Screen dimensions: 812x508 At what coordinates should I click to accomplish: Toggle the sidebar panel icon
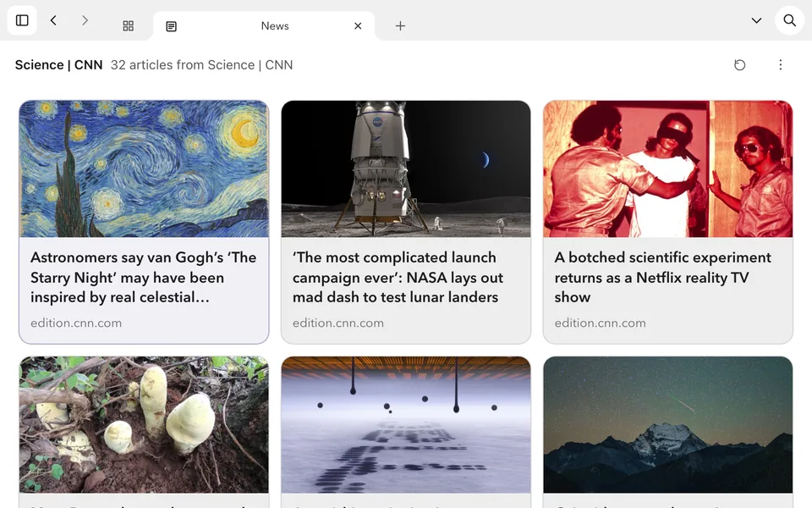click(22, 20)
